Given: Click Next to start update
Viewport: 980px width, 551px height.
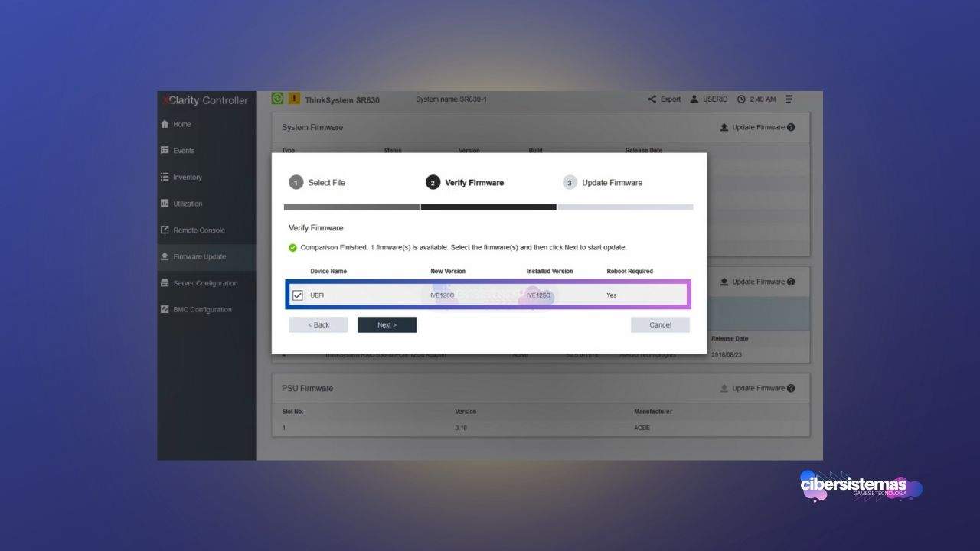Looking at the screenshot, I should pos(387,325).
